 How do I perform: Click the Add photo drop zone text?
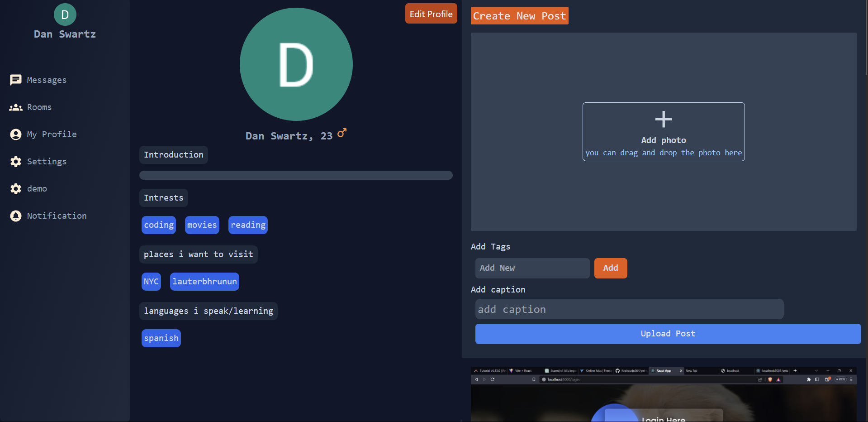[x=664, y=140]
